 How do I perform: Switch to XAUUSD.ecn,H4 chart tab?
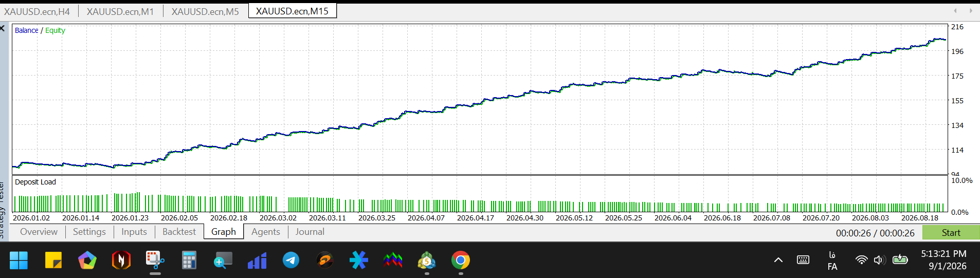[x=37, y=11]
